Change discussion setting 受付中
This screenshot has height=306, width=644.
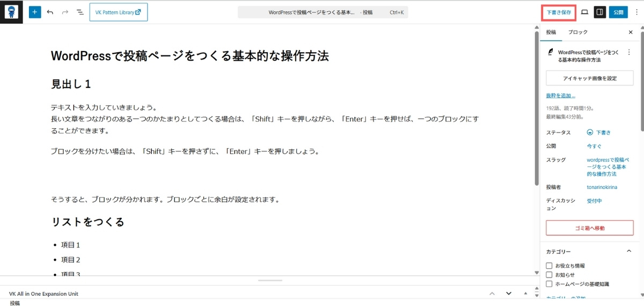595,201
